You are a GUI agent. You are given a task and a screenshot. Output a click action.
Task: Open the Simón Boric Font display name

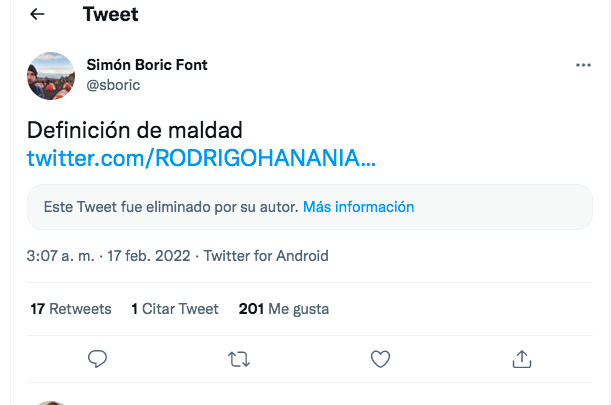tap(147, 65)
